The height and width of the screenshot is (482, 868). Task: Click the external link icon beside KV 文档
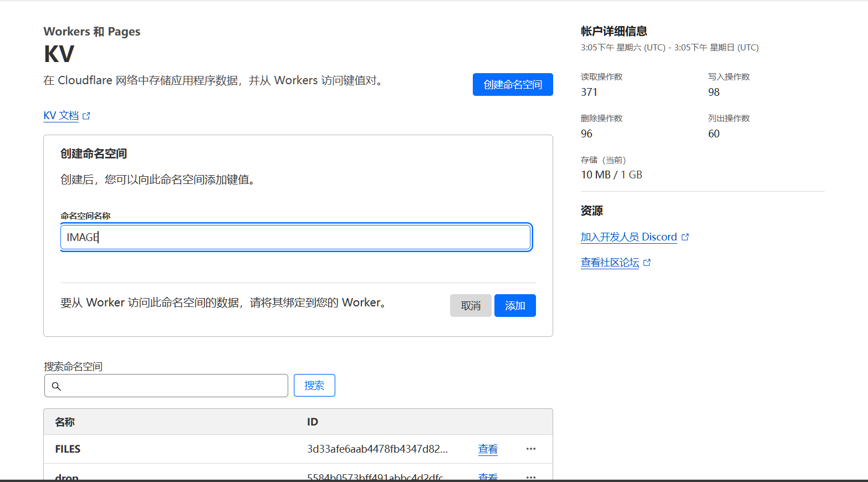pos(86,116)
